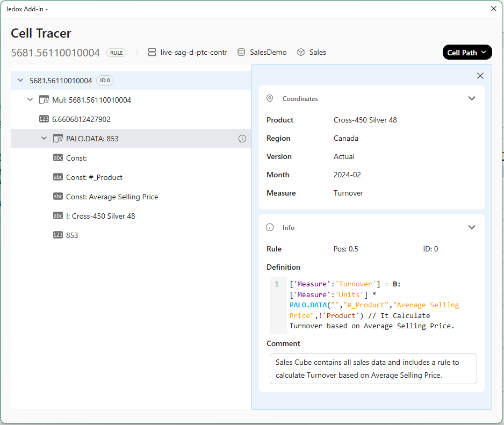504x425 pixels.
Task: Open the Cell Path dropdown
Action: (x=467, y=52)
